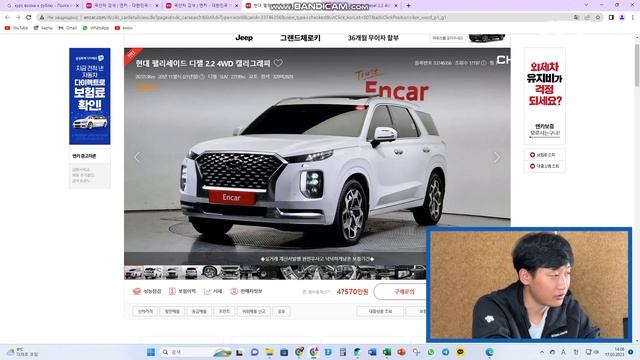
Task: Close the first browser tab
Action: tap(77, 6)
